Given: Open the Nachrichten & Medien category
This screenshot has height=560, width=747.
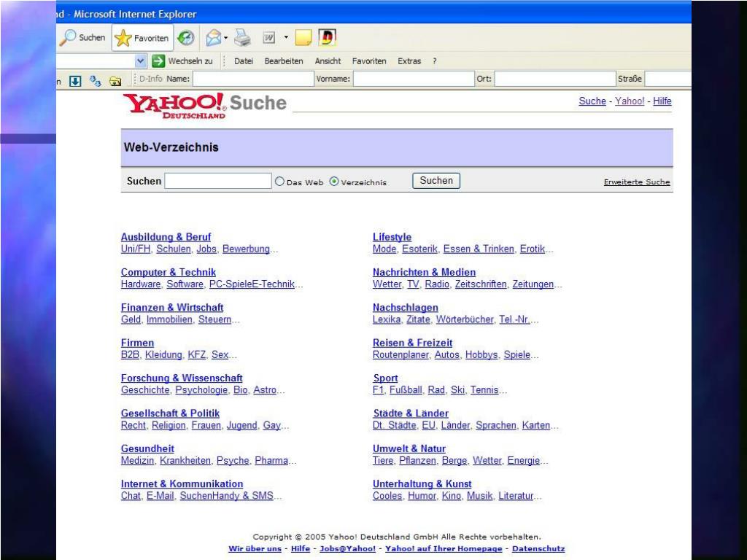Looking at the screenshot, I should pos(424,272).
